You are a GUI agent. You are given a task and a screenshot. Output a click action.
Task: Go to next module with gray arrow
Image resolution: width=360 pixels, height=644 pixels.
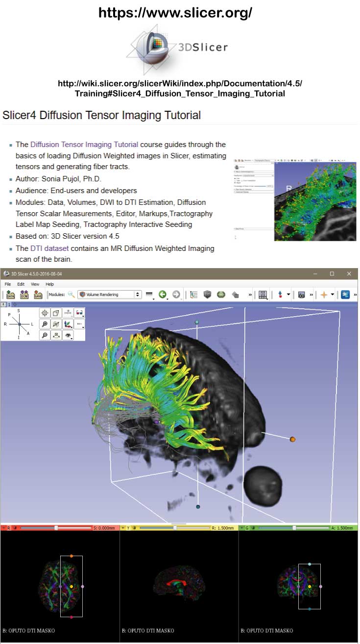176,295
